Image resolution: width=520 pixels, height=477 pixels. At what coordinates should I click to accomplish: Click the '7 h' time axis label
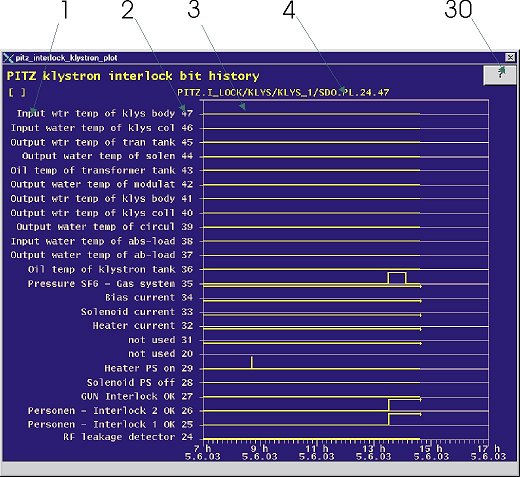click(x=203, y=448)
